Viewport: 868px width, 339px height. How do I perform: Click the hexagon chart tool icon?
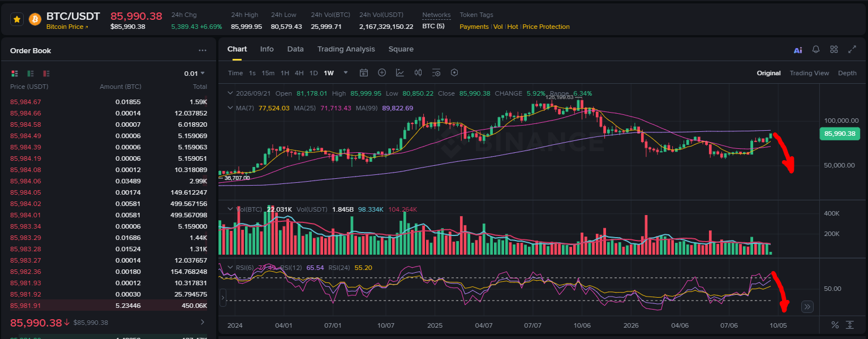click(x=454, y=72)
